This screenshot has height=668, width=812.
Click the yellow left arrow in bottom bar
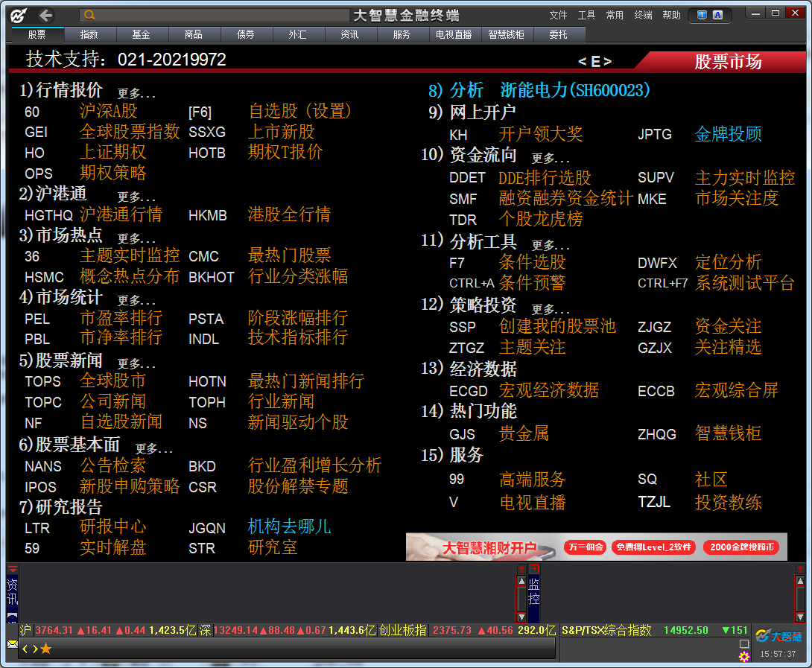pyautogui.click(x=25, y=649)
